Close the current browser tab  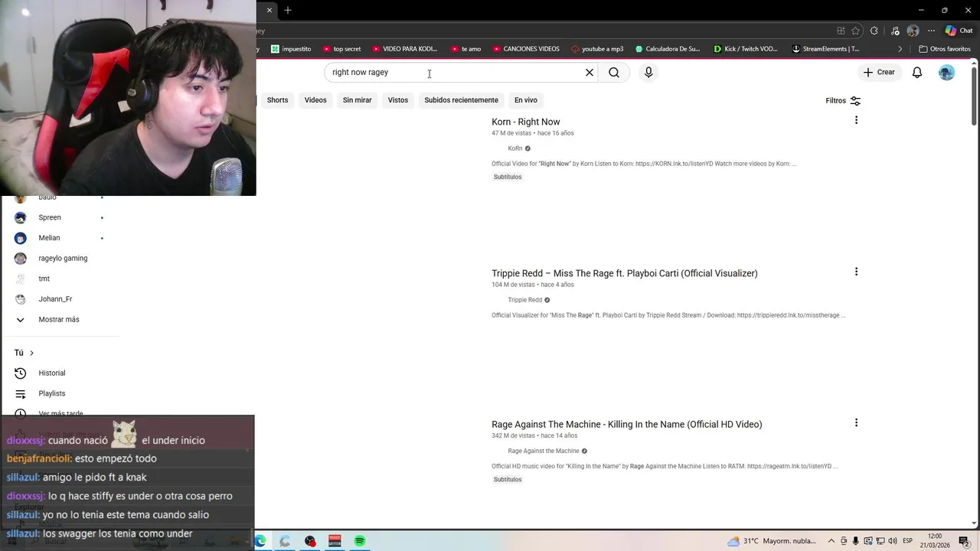coord(269,10)
